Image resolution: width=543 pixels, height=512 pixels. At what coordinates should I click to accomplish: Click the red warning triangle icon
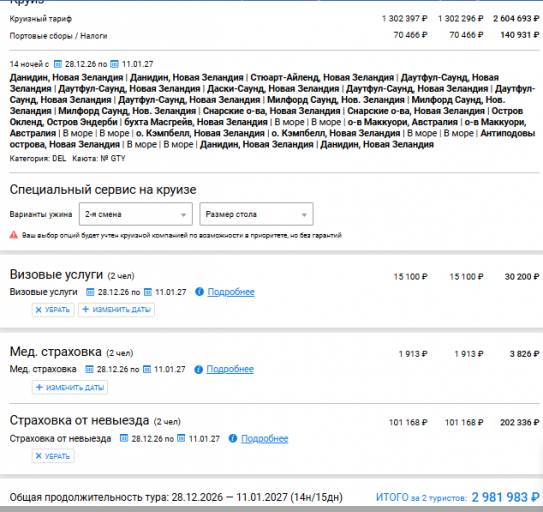click(x=14, y=235)
